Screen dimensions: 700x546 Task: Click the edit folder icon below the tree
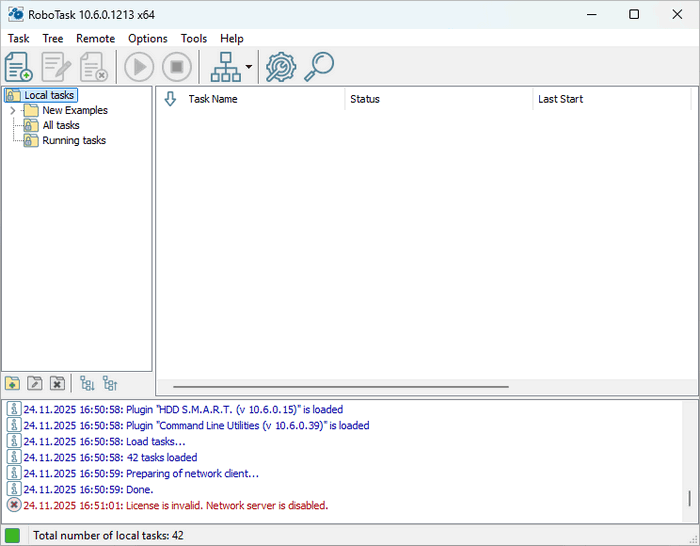(x=35, y=383)
